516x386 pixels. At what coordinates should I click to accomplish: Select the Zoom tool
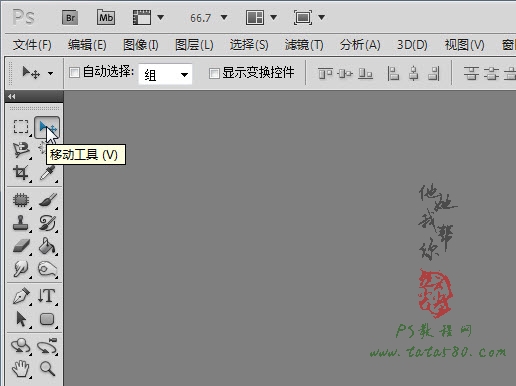click(x=47, y=369)
